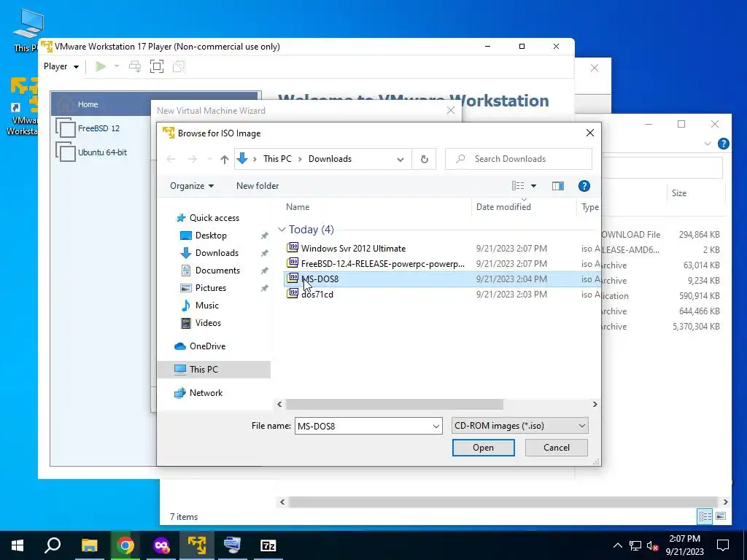This screenshot has width=747, height=560.
Task: Select Quick access in the navigation pane
Action: 214,217
